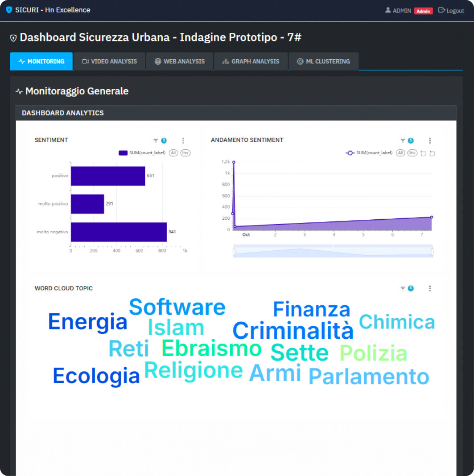This screenshot has width=474, height=476.
Task: Select the box zoom icon on Andamento Sentiment
Action: (423, 153)
